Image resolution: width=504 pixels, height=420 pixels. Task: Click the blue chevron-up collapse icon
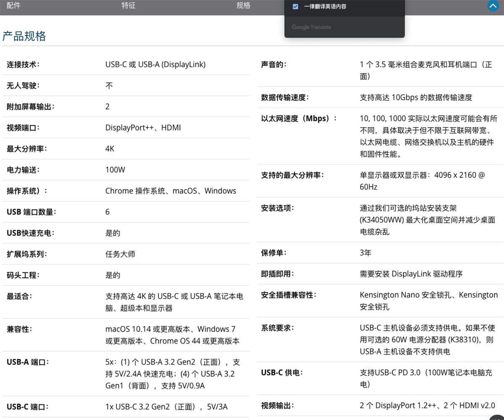(x=493, y=6)
